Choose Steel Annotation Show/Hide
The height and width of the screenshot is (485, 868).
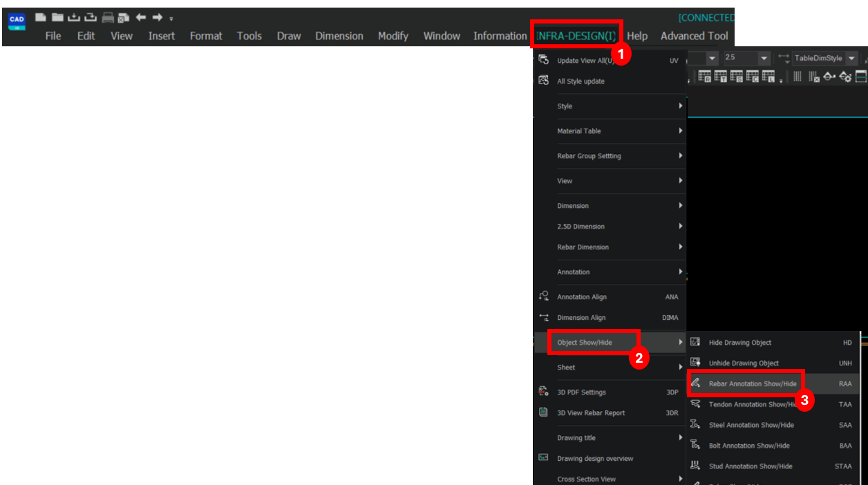pyautogui.click(x=773, y=426)
